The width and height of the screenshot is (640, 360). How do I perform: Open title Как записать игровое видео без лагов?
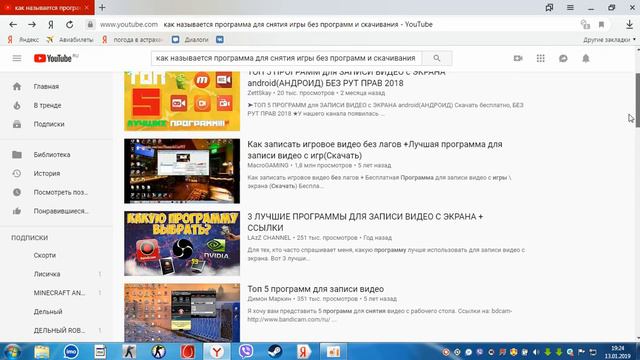pyautogui.click(x=375, y=150)
